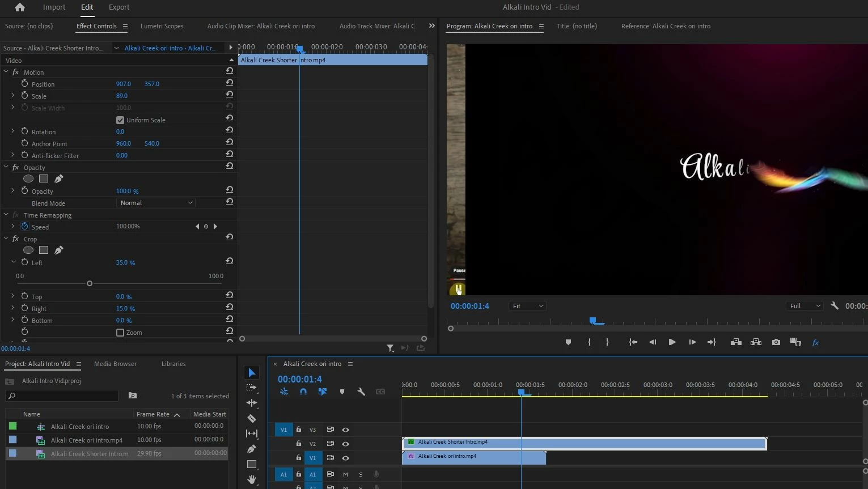The width and height of the screenshot is (868, 489).
Task: Create 4-point polygon mask under Crop
Action: coord(44,250)
